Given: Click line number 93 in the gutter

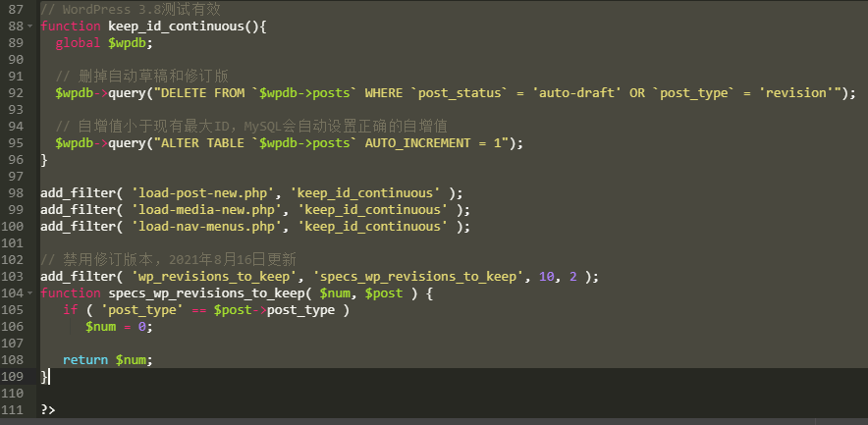Looking at the screenshot, I should [x=16, y=110].
